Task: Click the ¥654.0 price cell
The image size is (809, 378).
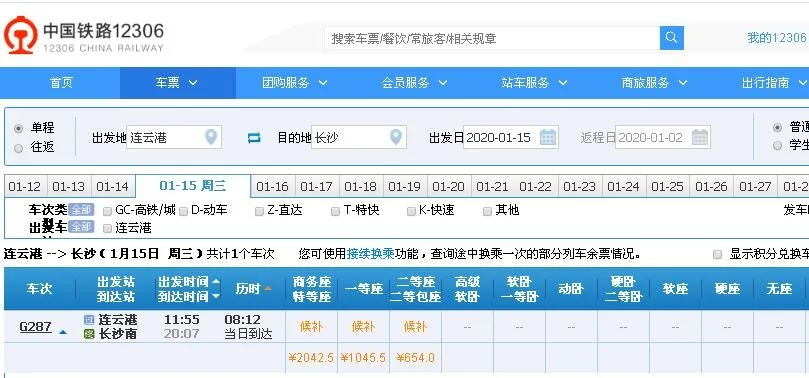Action: click(415, 357)
